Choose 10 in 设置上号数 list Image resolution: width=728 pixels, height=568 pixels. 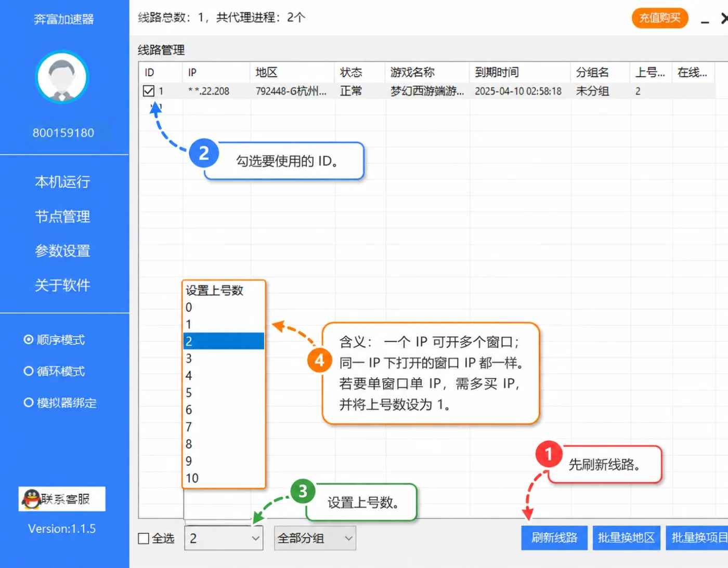point(224,478)
